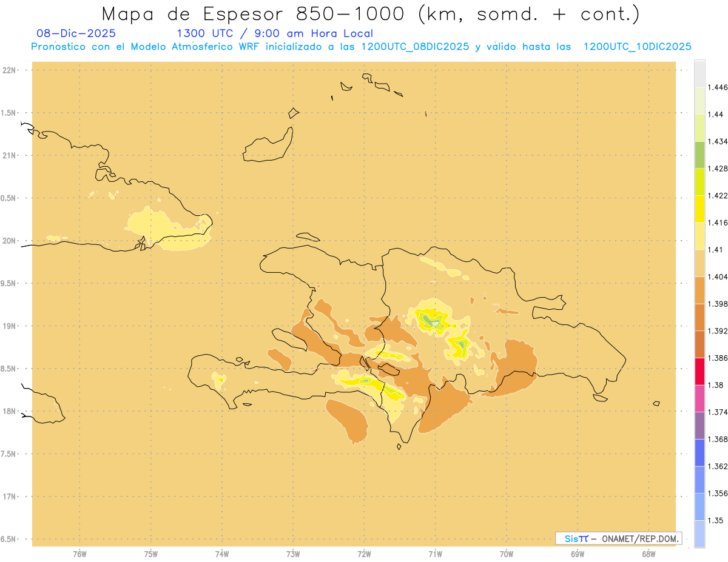Select the date text 08-Dic-2025
Viewport: 728px width, 562px height.
[76, 33]
